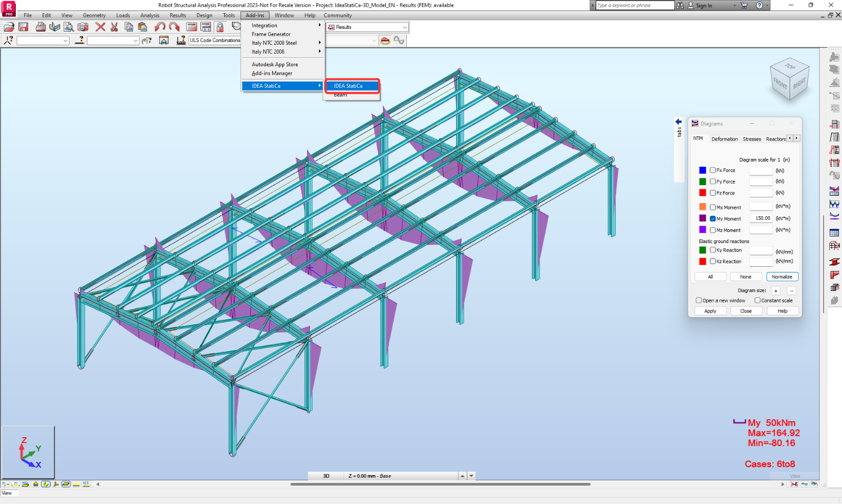Expand the ULS Code Combinations dropdown
The image size is (842, 504).
374,41
